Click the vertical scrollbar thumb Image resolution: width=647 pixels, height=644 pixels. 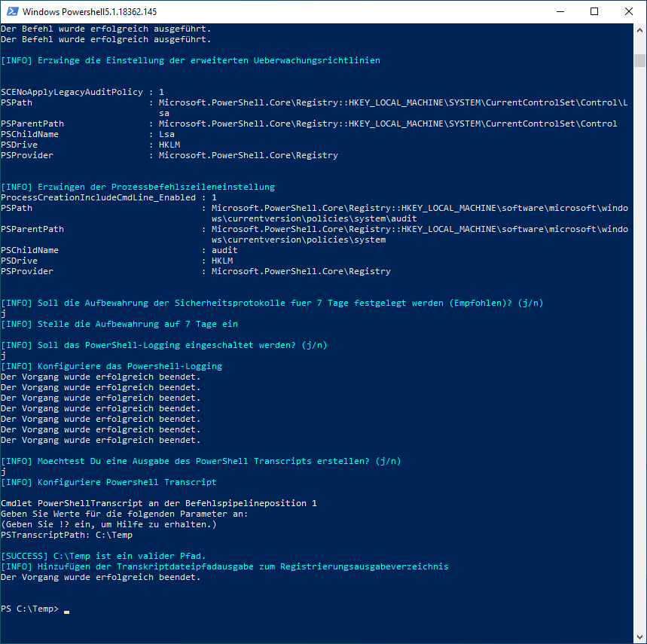click(639, 60)
